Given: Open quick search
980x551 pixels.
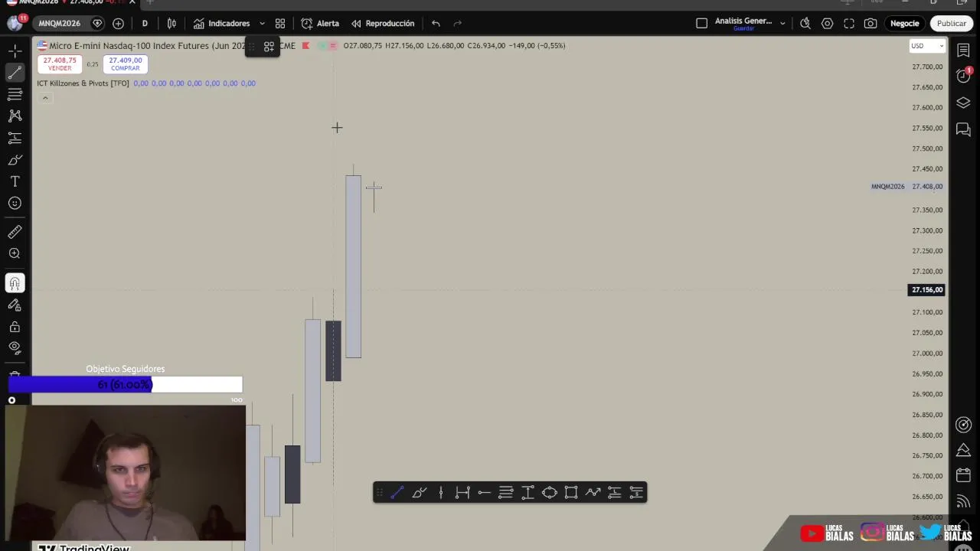Looking at the screenshot, I should tap(805, 24).
